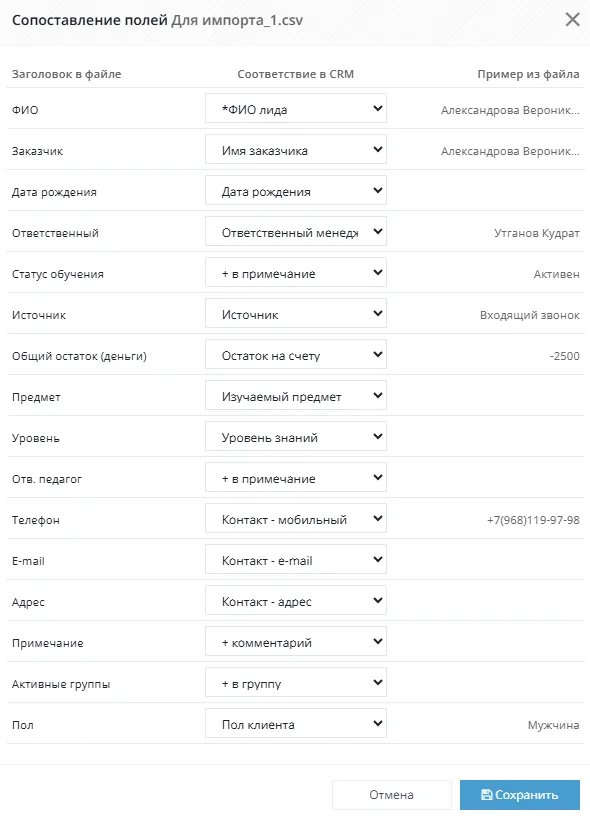Expand the + в группу dropdown
This screenshot has height=822, width=590.
pyautogui.click(x=296, y=682)
